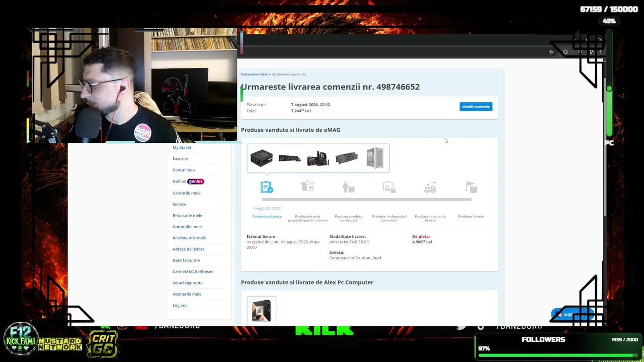Click the address 'Comunarzilor 7a, Arad, Arad'
The width and height of the screenshot is (644, 362).
pyautogui.click(x=355, y=258)
